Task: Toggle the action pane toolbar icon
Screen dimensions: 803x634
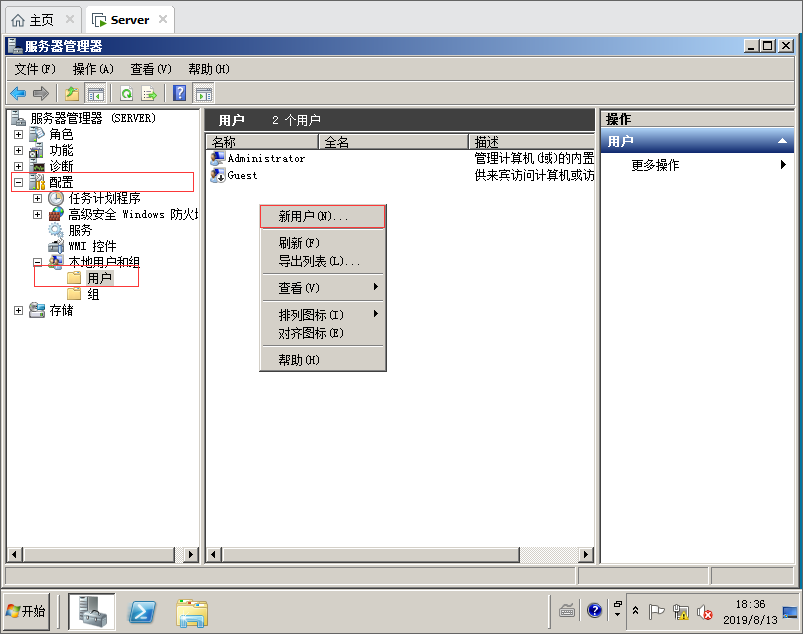Action: pos(204,93)
